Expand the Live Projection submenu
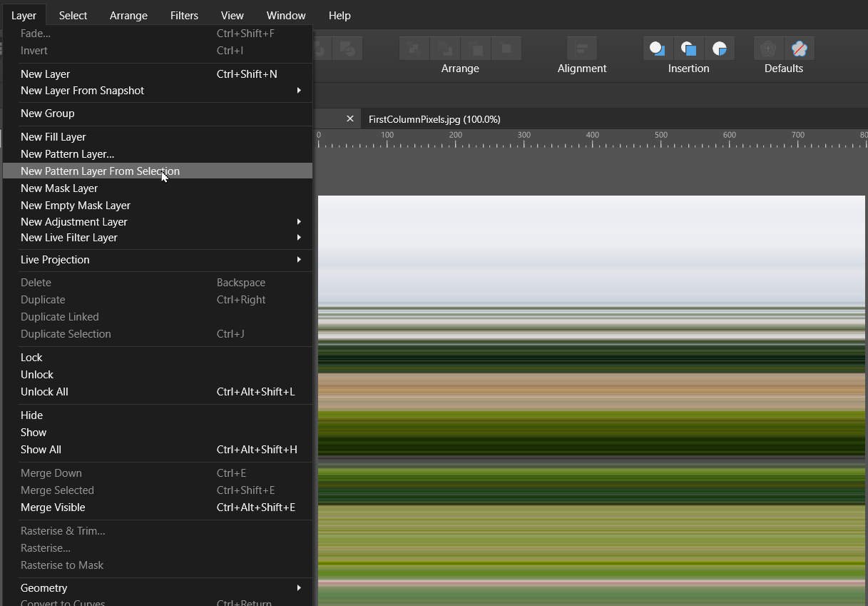Viewport: 868px width, 606px height. coord(158,260)
